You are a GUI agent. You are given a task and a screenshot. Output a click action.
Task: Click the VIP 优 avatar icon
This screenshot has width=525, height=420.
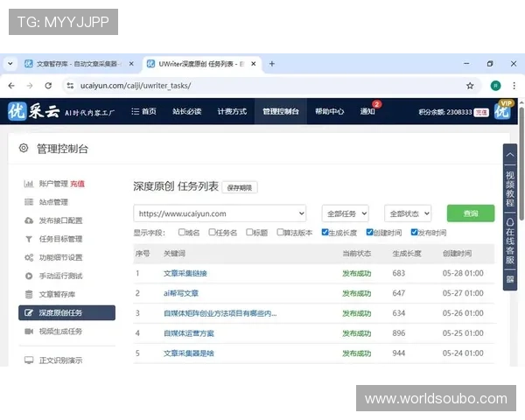502,110
